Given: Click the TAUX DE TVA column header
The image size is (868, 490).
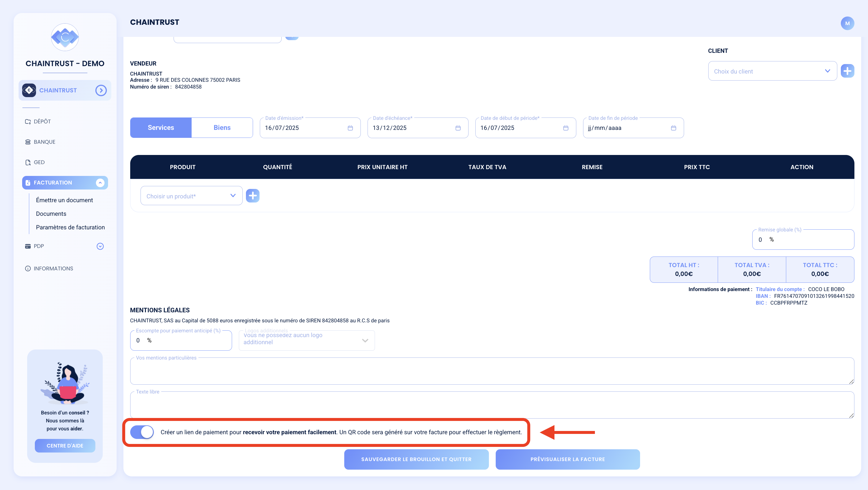Looking at the screenshot, I should (487, 167).
